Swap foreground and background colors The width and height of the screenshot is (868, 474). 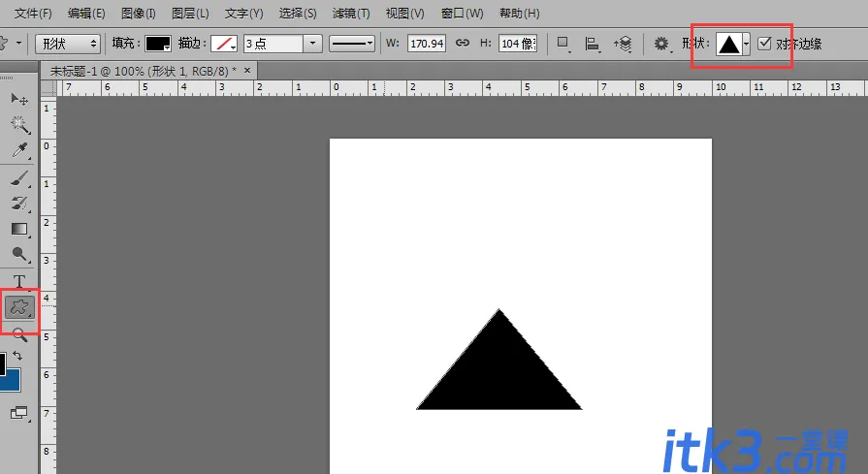click(17, 356)
